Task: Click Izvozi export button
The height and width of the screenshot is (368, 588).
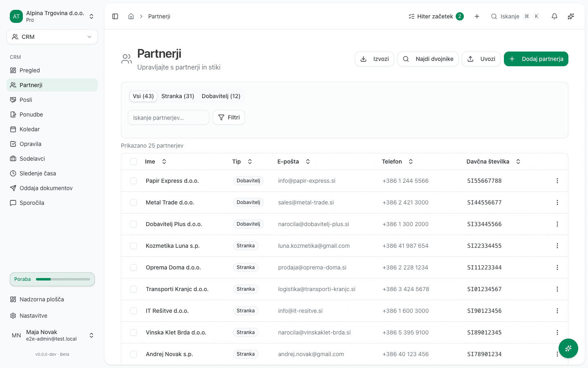Action: (374, 59)
